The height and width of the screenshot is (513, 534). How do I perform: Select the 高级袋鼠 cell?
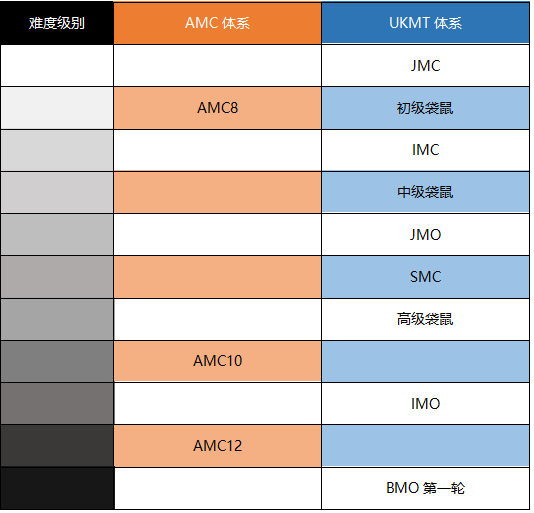click(x=426, y=320)
